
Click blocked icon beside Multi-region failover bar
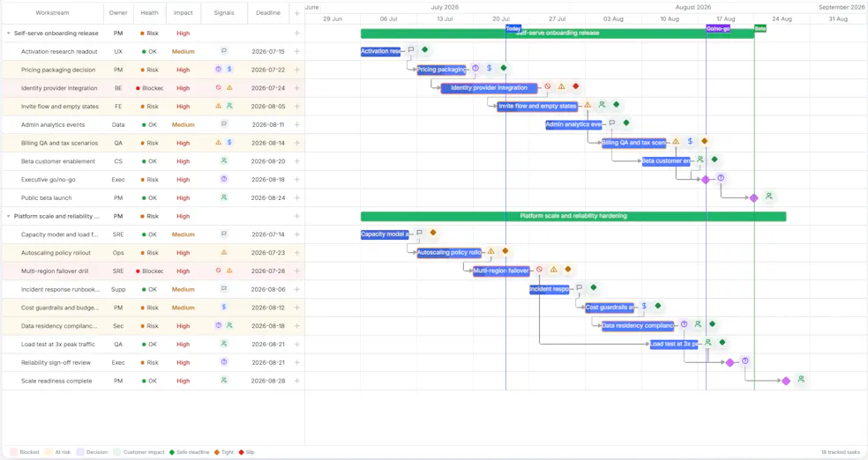click(x=539, y=270)
